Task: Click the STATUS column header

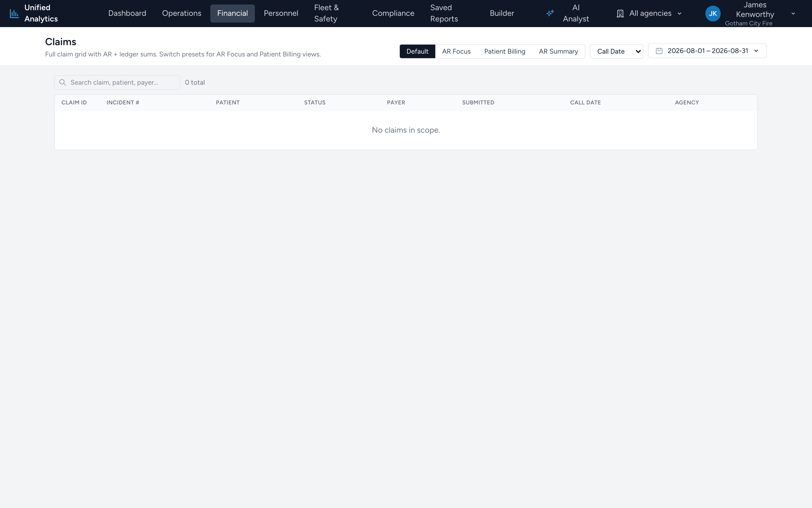Action: pos(315,102)
